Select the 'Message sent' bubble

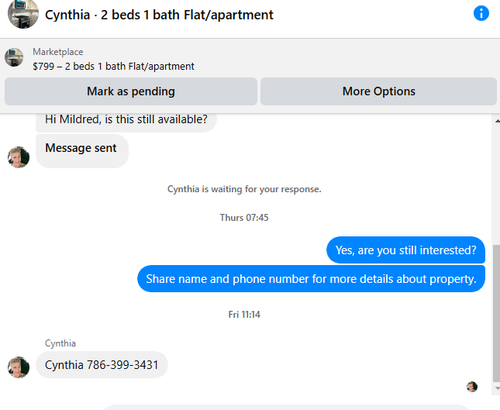(82, 151)
